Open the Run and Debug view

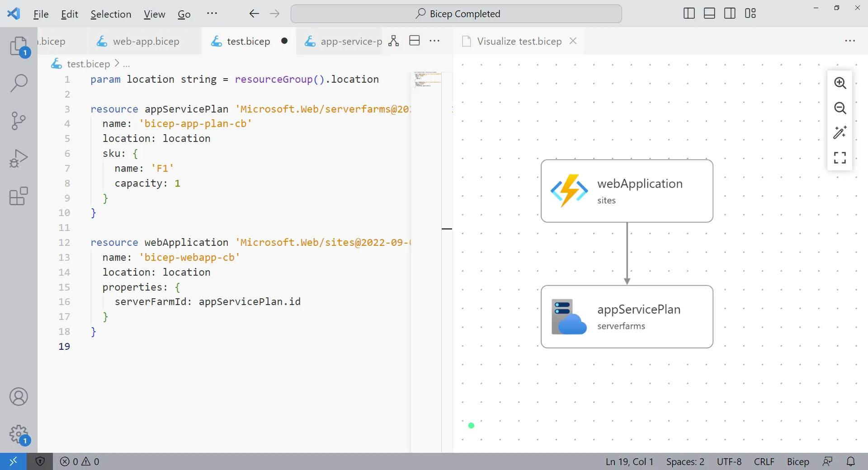coord(19,158)
